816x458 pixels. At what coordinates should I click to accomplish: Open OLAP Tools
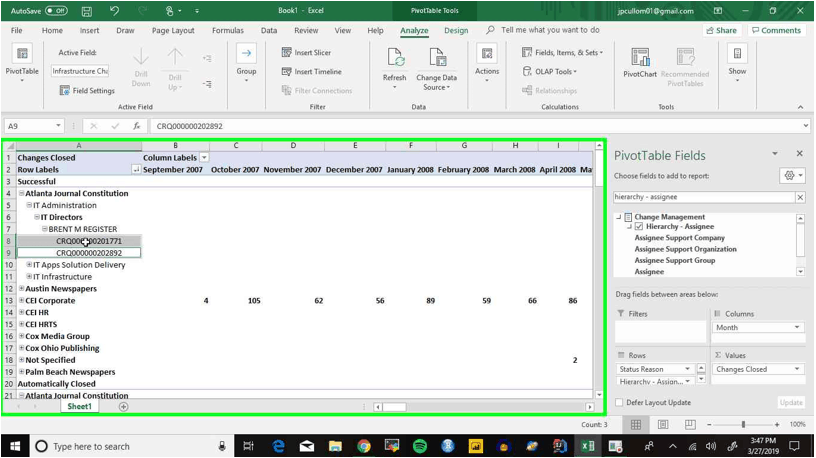550,72
